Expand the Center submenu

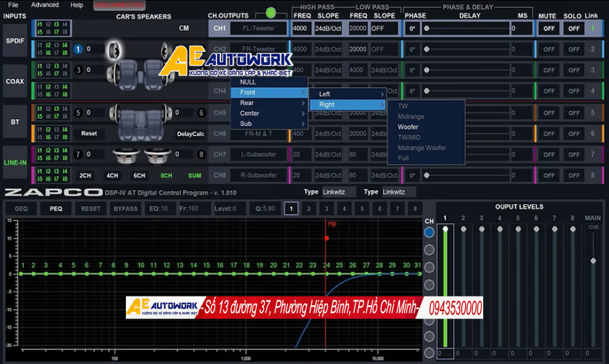(269, 114)
